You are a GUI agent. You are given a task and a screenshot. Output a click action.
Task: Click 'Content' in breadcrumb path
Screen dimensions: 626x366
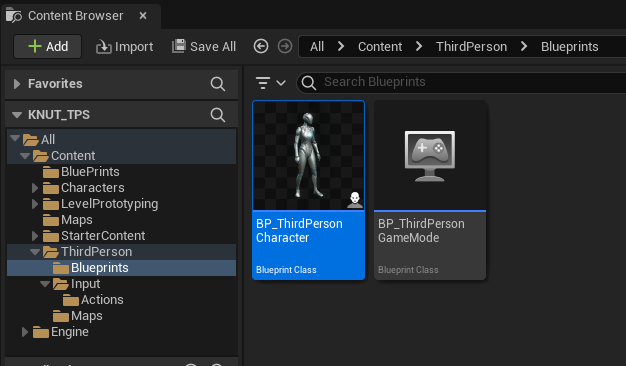click(380, 47)
